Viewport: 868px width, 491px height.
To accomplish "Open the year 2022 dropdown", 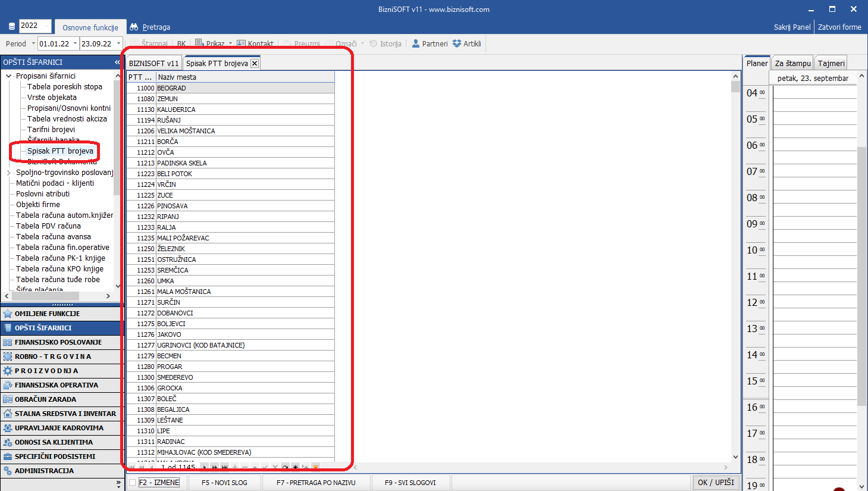I will (47, 26).
